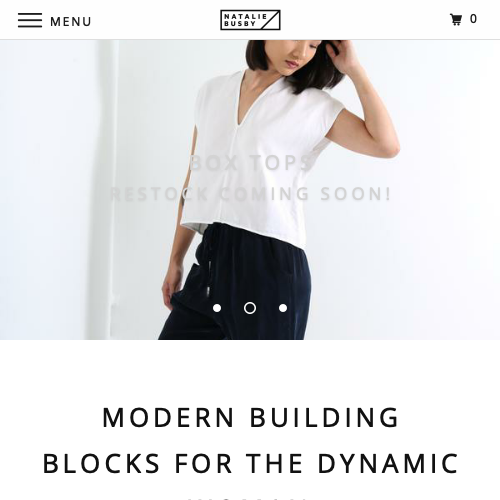Select the hollow middle slideshow dot
The image size is (500, 500).
[x=250, y=308]
